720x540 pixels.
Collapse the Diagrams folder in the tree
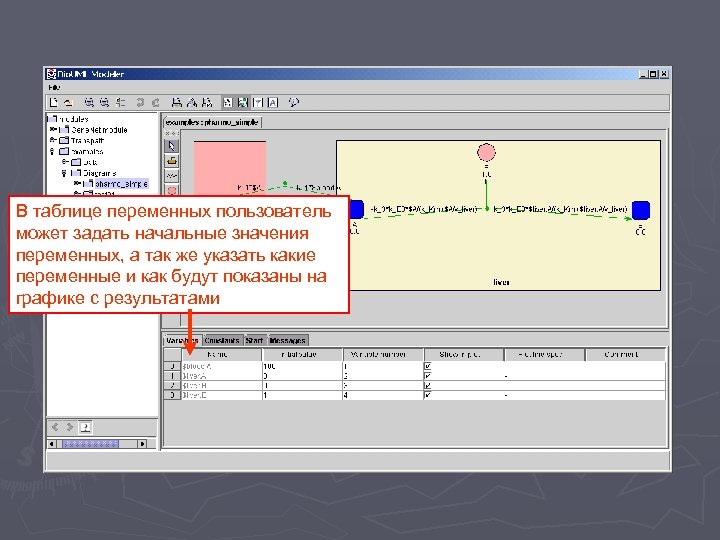64,173
